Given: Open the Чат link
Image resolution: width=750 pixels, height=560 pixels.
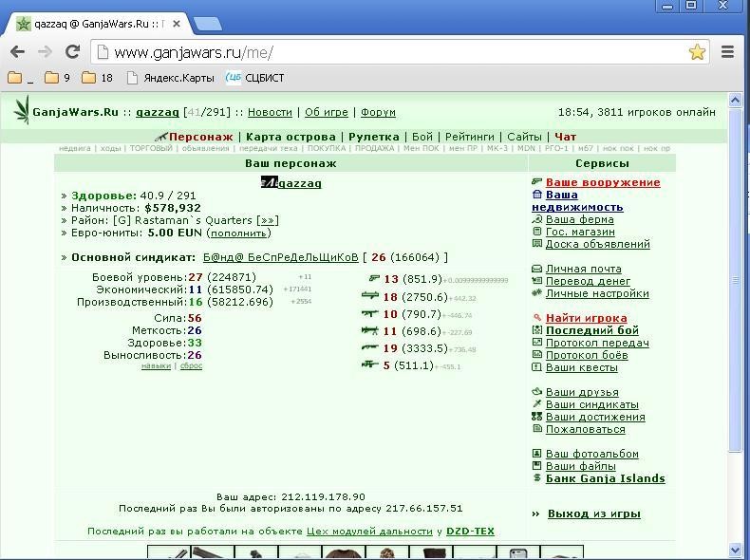Looking at the screenshot, I should pos(566,137).
